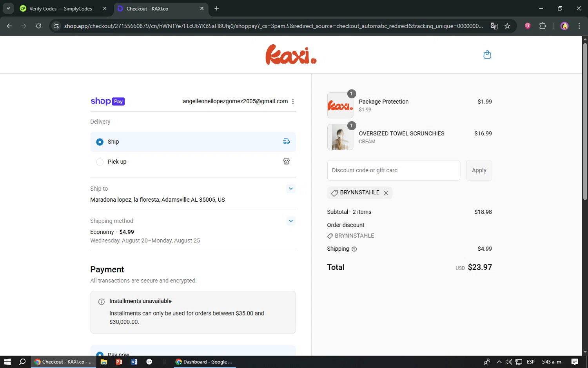Open a new browser tab
588x368 pixels.
pyautogui.click(x=216, y=8)
